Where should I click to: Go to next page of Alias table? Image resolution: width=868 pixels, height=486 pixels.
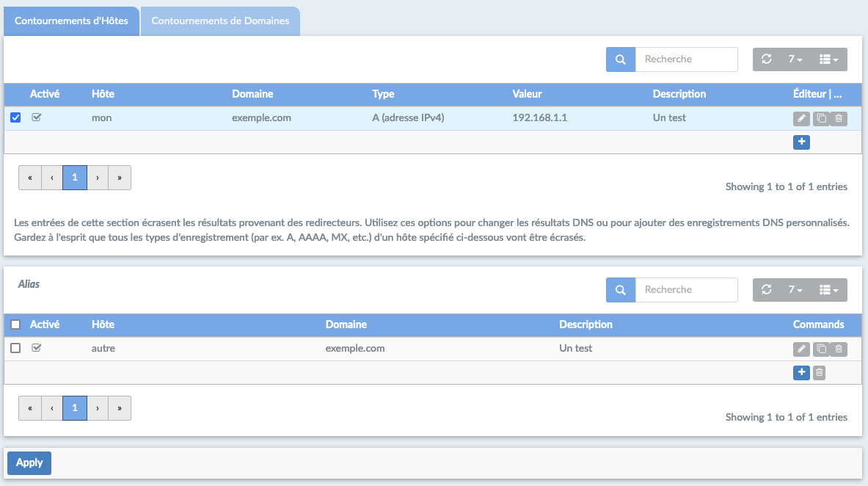click(98, 408)
